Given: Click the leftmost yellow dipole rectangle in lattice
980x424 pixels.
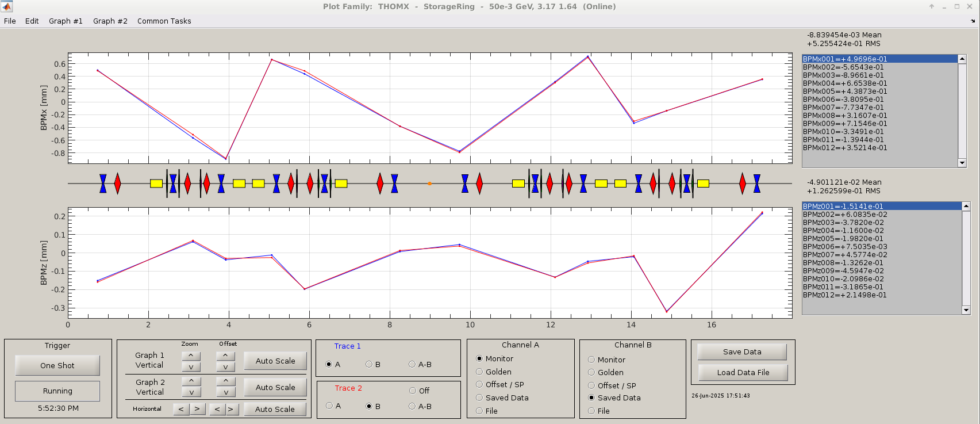Looking at the screenshot, I should (x=156, y=184).
